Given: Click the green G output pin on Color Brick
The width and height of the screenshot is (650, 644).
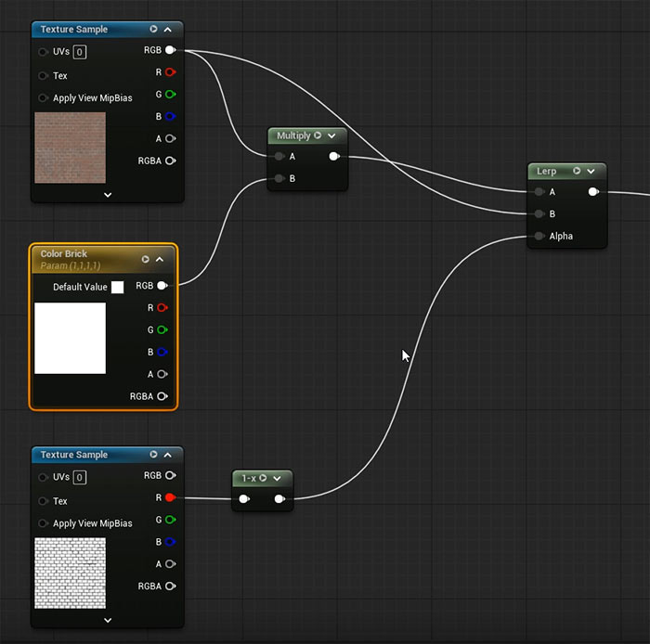Looking at the screenshot, I should coord(163,330).
